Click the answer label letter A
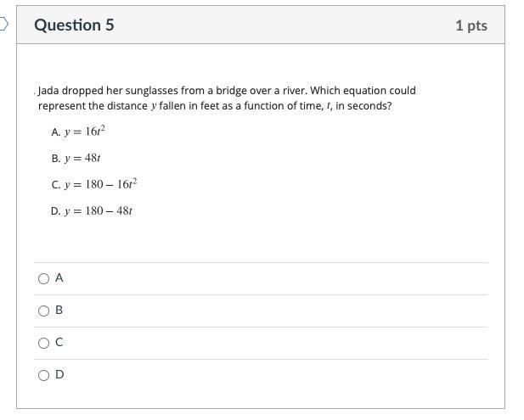Viewport: 524px width, 420px height. 59,277
